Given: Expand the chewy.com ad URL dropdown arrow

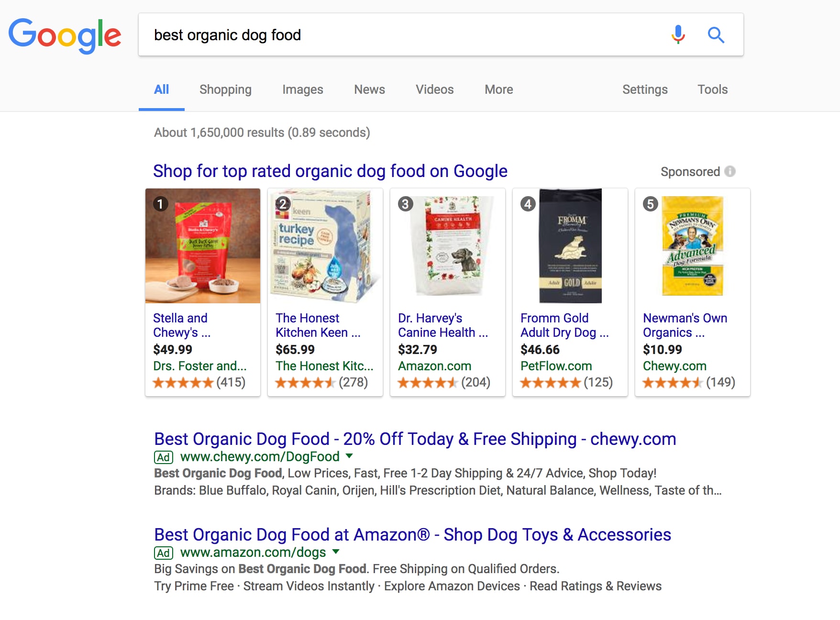Looking at the screenshot, I should (349, 456).
